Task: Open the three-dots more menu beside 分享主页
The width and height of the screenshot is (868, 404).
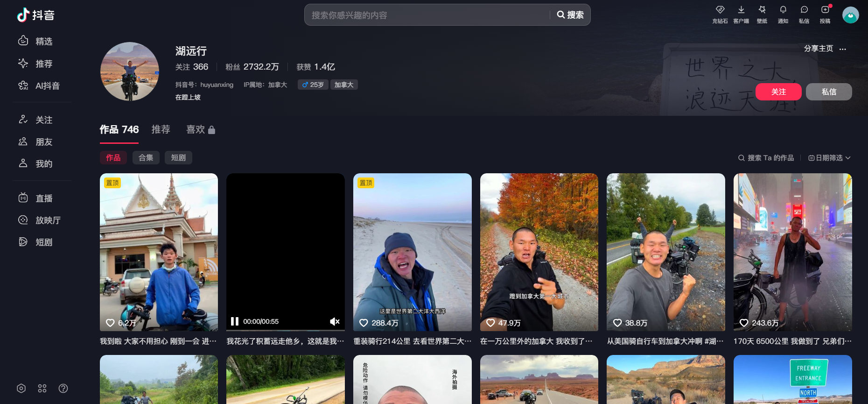Action: [x=842, y=49]
